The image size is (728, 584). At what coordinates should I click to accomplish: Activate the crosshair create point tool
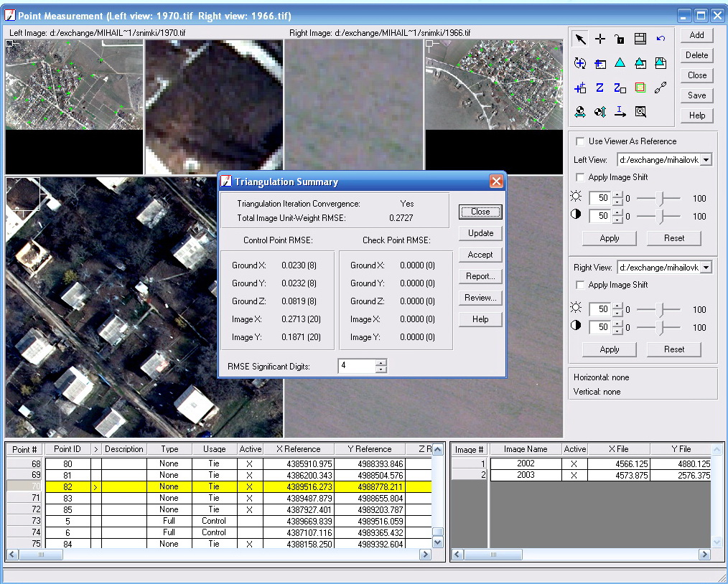(600, 39)
